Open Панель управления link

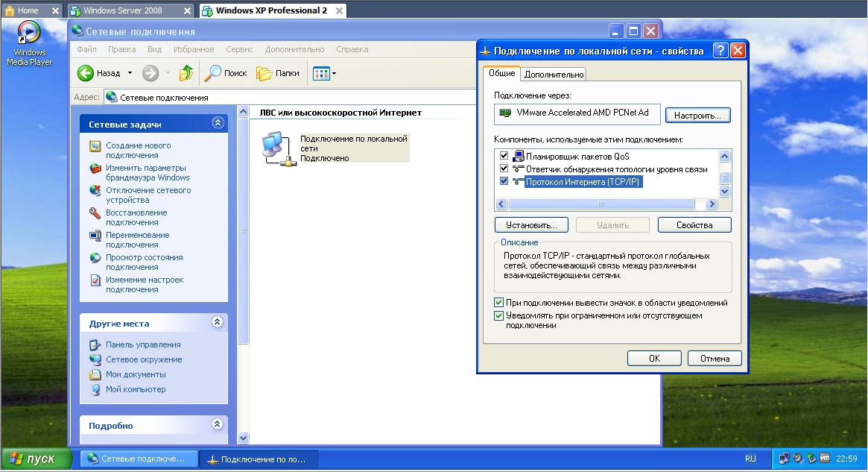[x=143, y=344]
